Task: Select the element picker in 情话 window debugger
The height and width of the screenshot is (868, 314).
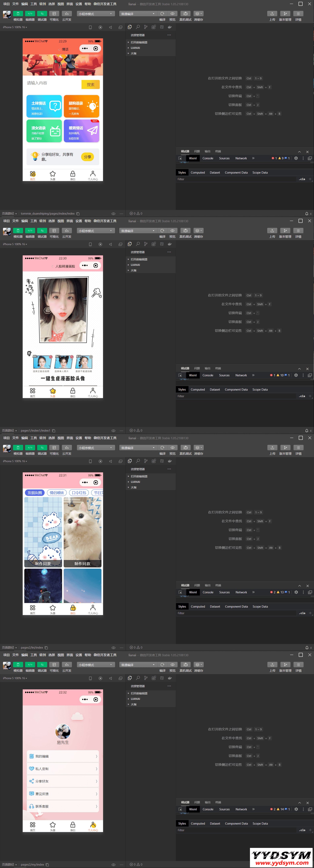Action: click(x=180, y=158)
